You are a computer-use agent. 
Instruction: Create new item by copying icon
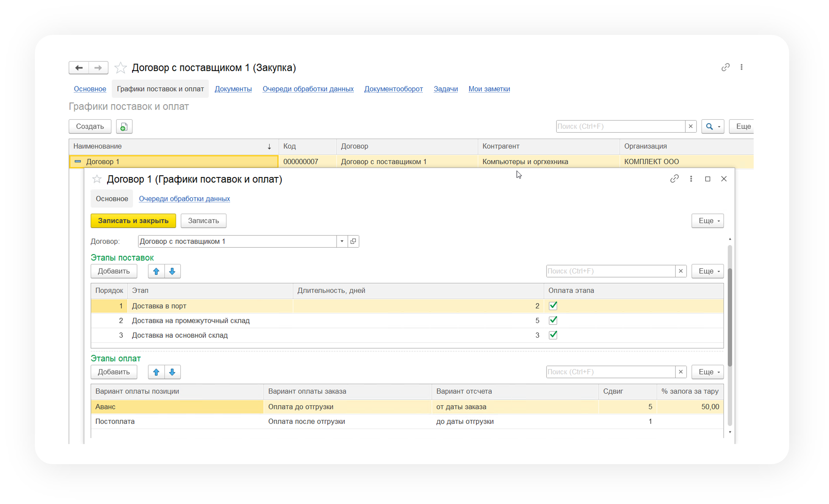[124, 127]
